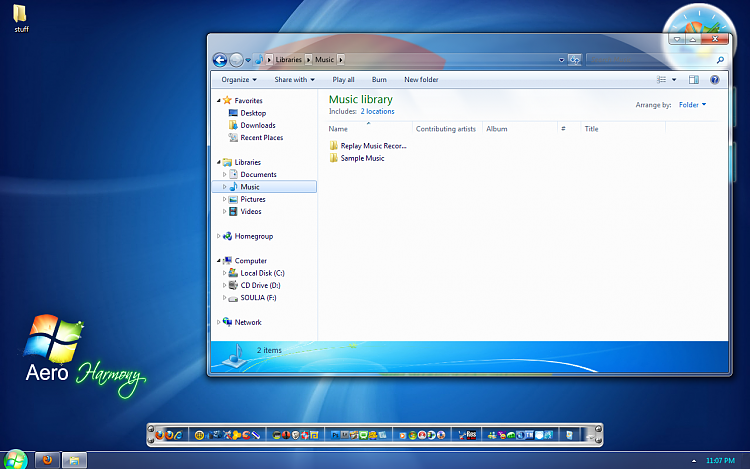Click the music note icon in address bar

tap(259, 59)
